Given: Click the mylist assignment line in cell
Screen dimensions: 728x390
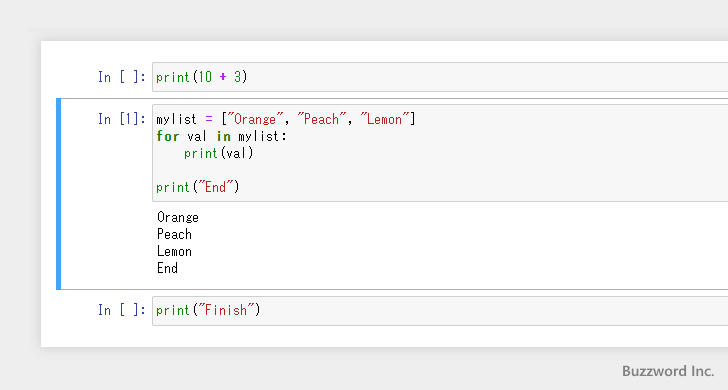Looking at the screenshot, I should pyautogui.click(x=286, y=119).
